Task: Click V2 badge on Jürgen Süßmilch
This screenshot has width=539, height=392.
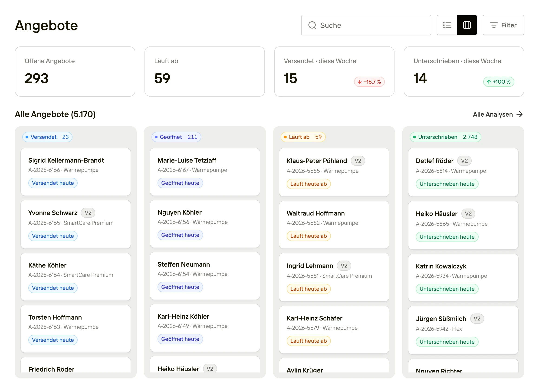Action: (x=477, y=319)
